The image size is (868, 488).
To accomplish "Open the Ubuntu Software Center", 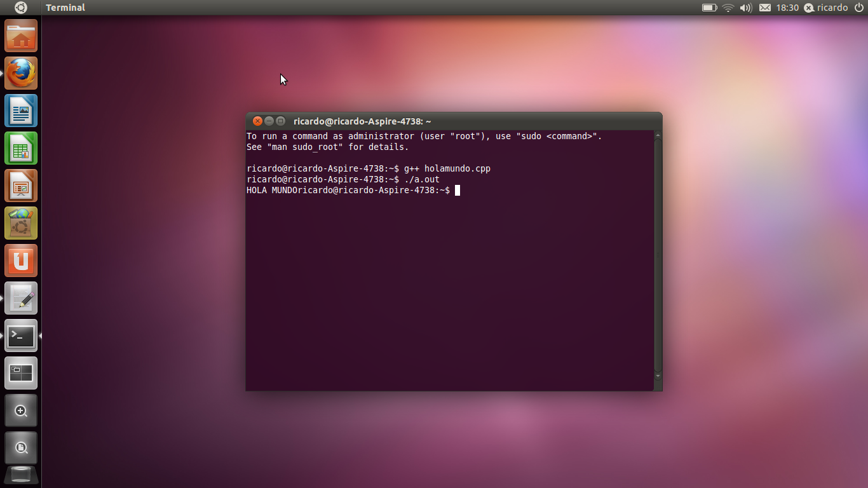I will coord(21,222).
